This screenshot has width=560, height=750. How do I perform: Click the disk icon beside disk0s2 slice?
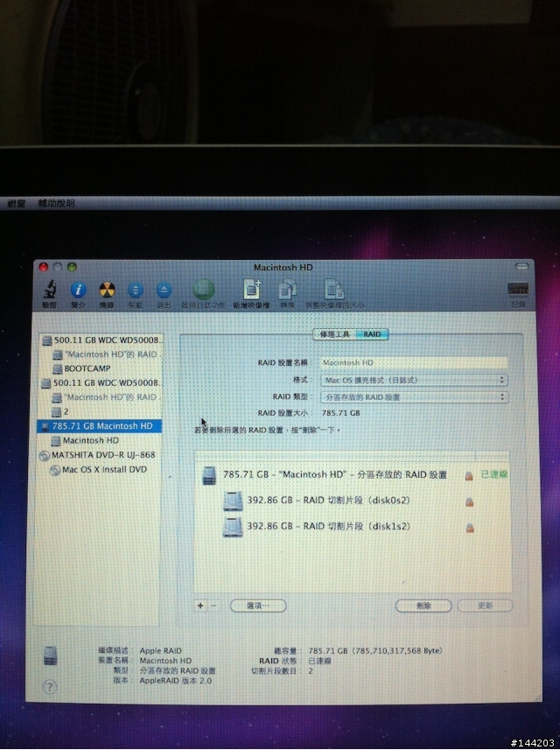[233, 501]
